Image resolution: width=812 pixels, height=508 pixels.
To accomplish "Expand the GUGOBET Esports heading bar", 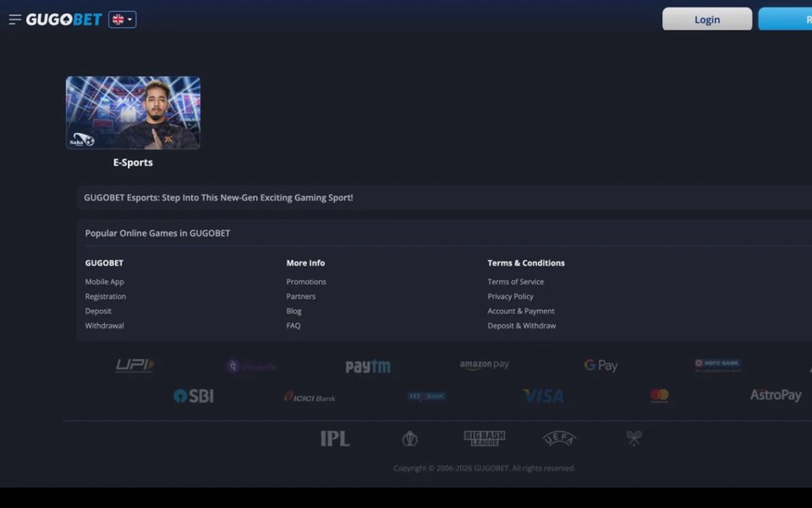I will click(x=444, y=197).
